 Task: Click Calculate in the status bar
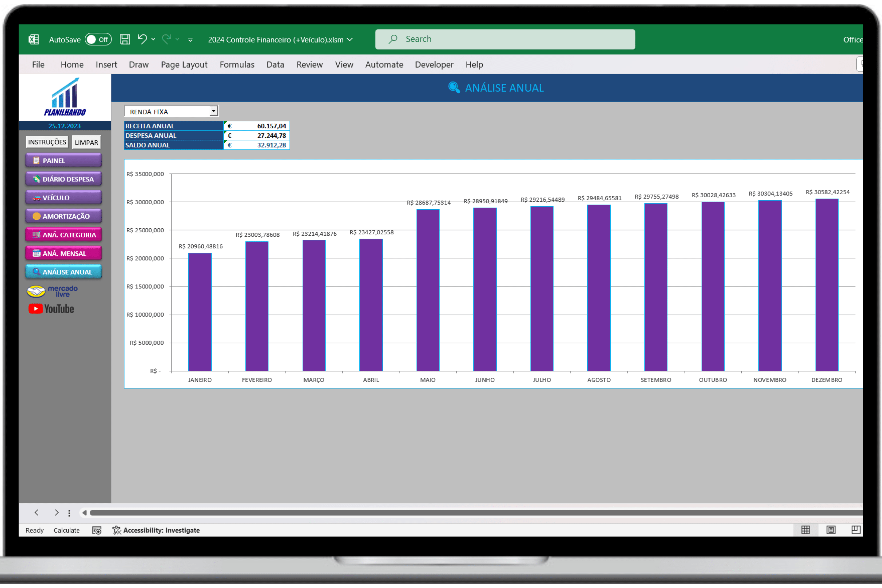[66, 530]
